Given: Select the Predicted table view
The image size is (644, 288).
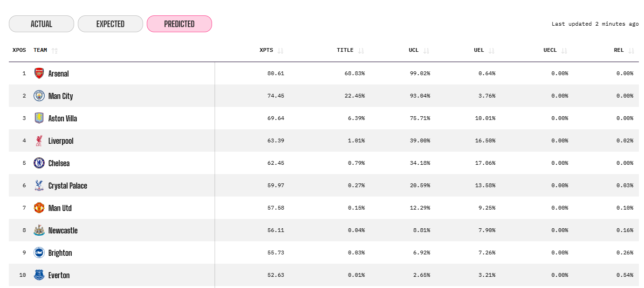Looking at the screenshot, I should point(179,24).
